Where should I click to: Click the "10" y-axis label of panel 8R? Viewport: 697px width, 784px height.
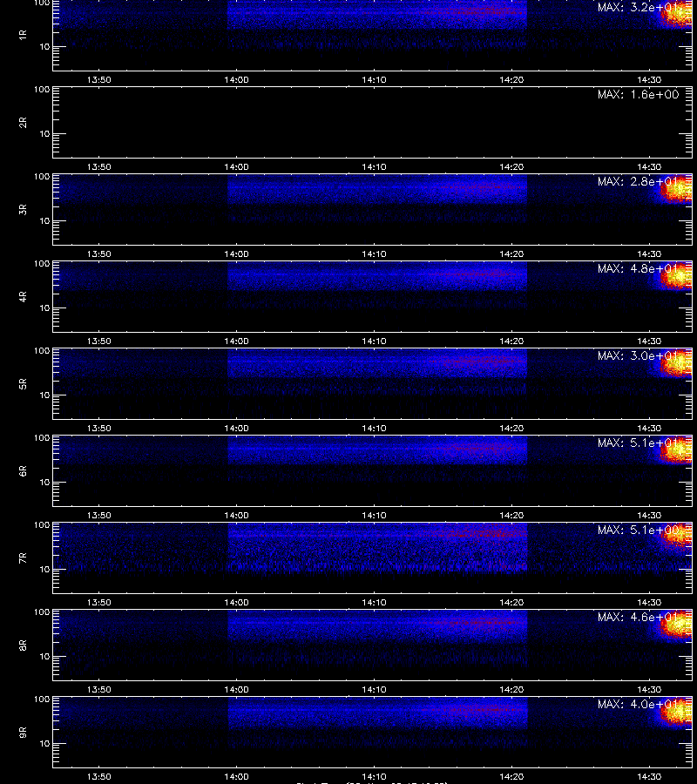pyautogui.click(x=44, y=657)
